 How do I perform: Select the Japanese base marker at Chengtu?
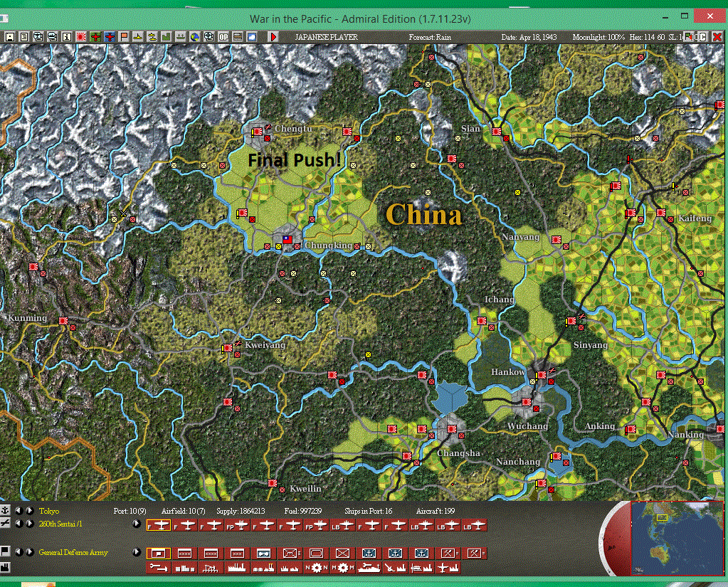coord(258,132)
